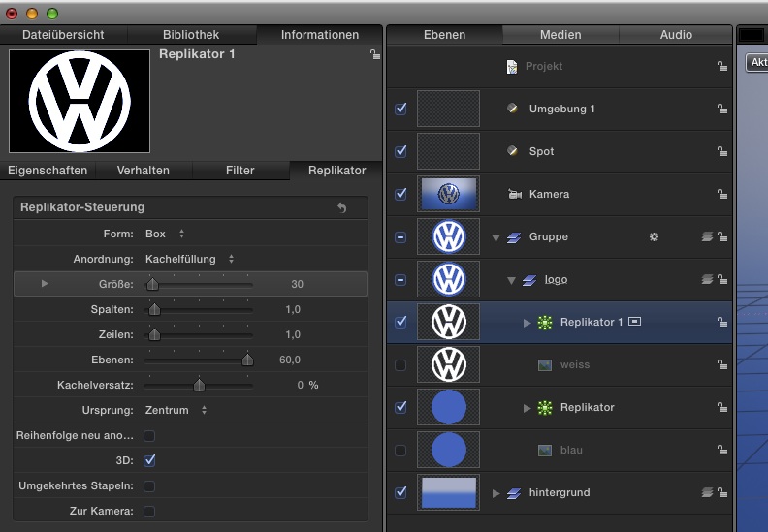Toggle lock on the Projekt row

tap(722, 66)
